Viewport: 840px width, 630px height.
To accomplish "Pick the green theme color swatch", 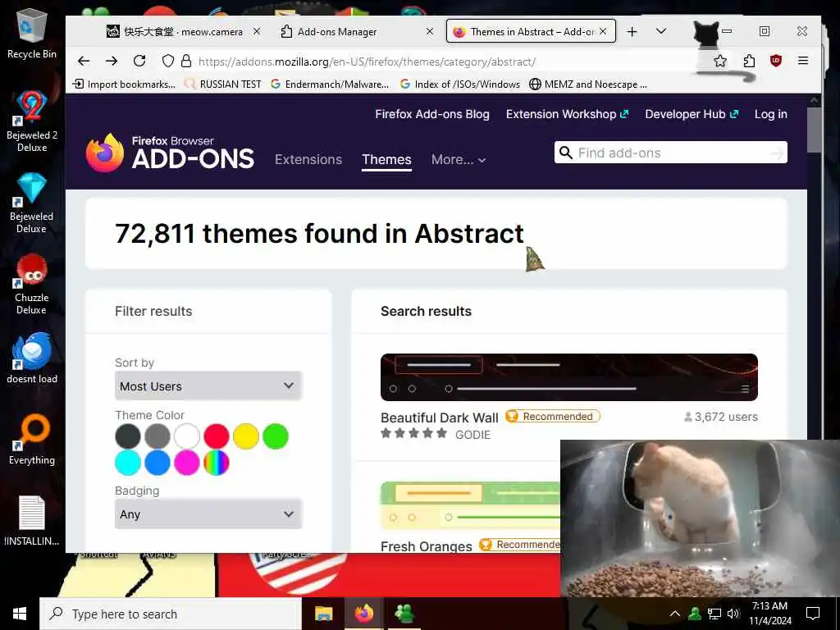I will [276, 436].
